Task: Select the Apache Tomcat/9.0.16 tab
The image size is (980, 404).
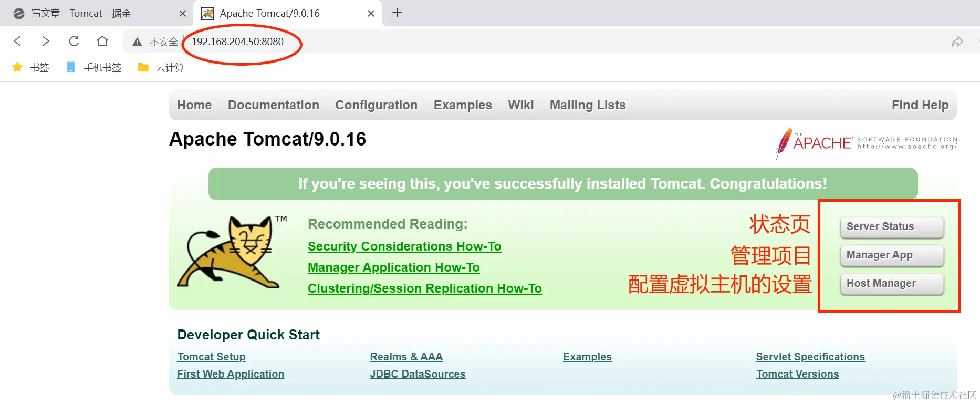Action: click(288, 13)
